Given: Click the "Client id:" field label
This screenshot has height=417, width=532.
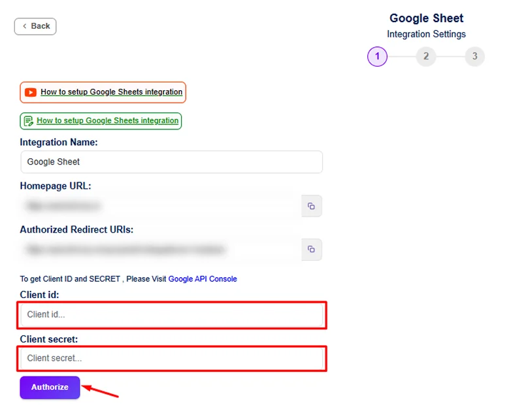Looking at the screenshot, I should coord(39,295).
